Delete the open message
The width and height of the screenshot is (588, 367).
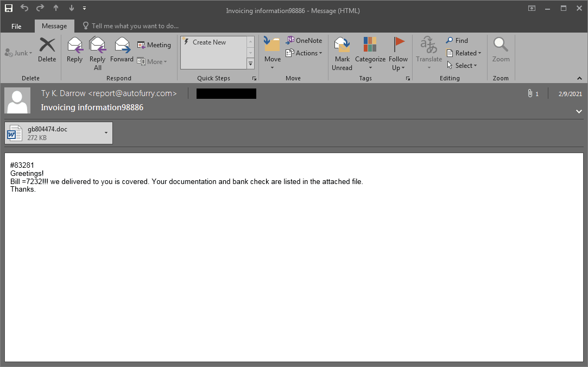[x=47, y=49]
